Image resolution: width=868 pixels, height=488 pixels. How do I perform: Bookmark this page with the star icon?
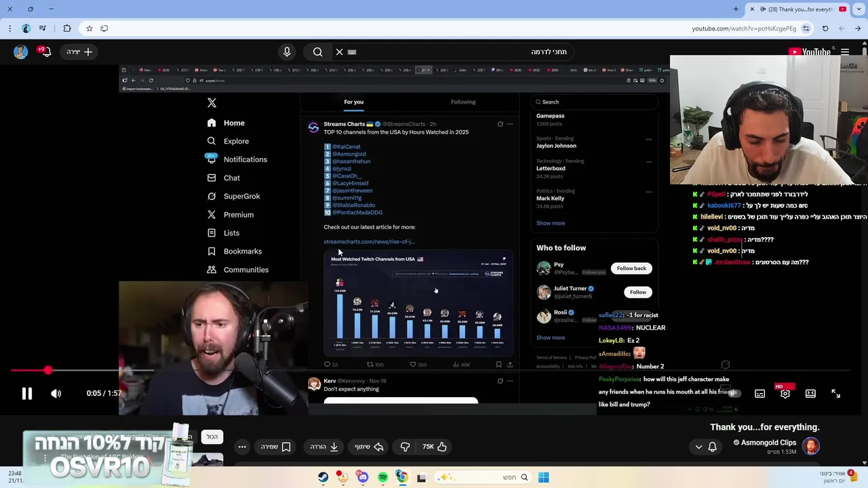[89, 28]
